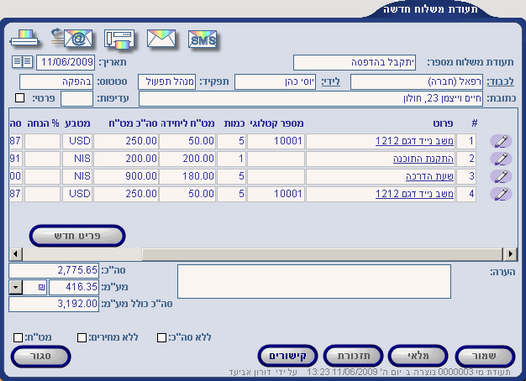This screenshot has height=381, width=526.
Task: Tick the ללא סה"כ checkbox
Action: pos(162,337)
